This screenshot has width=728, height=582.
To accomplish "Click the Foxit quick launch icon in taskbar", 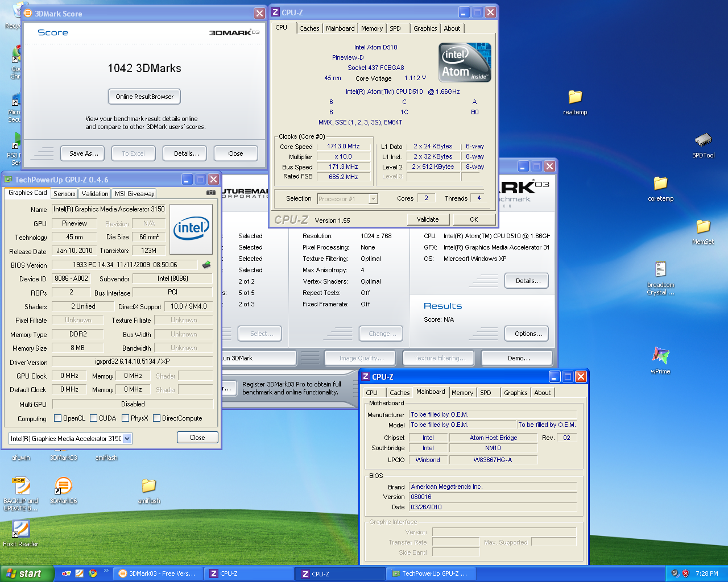I will tap(80, 573).
